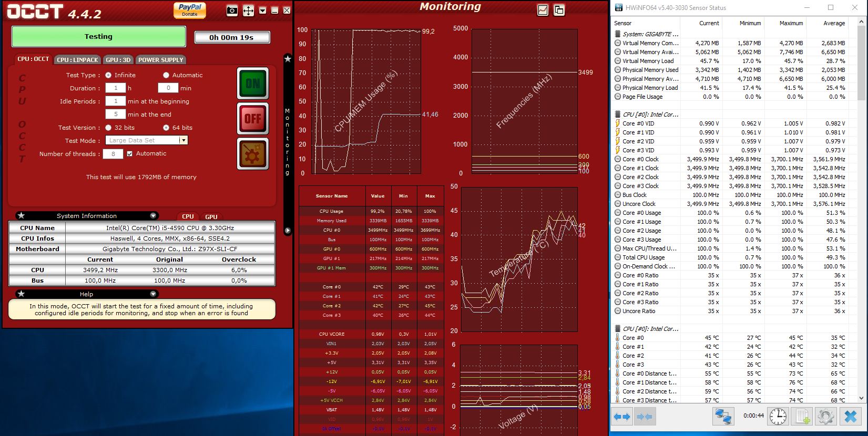This screenshot has width=868, height=436.
Task: Click the Monitoring graph view icon
Action: (x=543, y=10)
